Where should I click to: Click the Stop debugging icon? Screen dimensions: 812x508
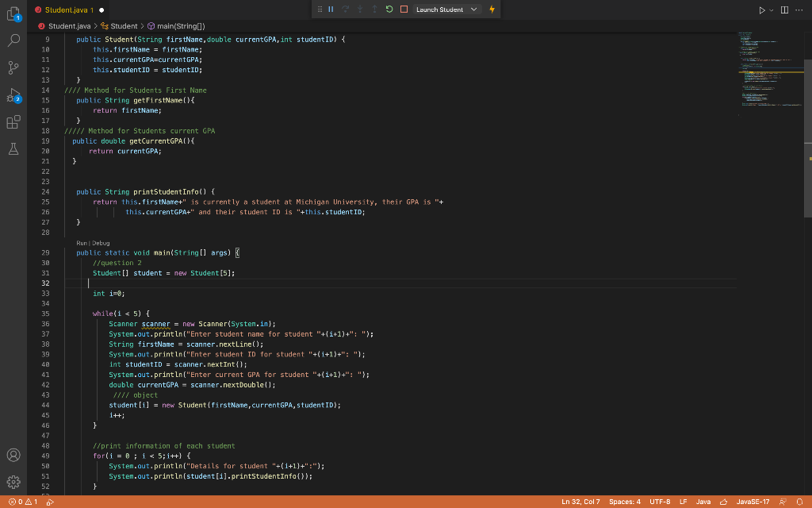click(x=404, y=9)
